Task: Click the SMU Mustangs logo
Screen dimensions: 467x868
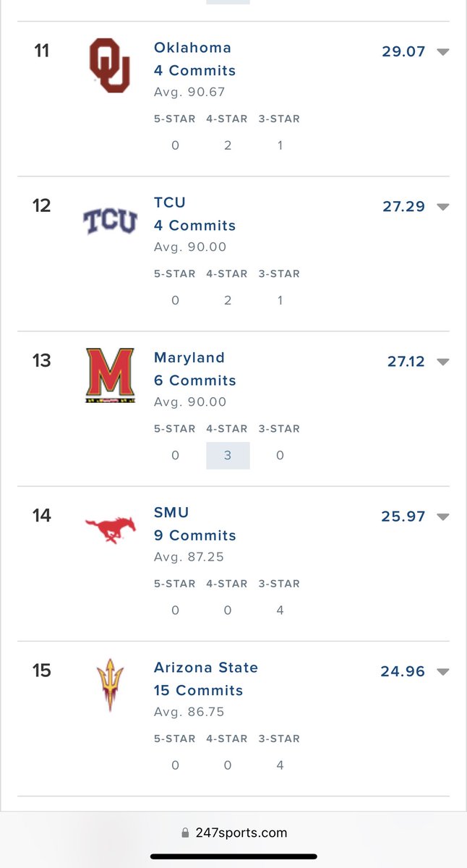Action: 110,530
